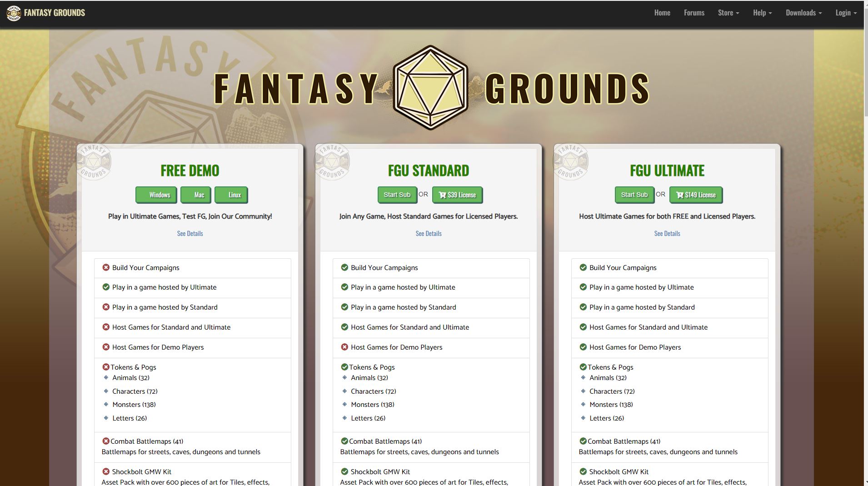Go to the Forums
868x486 pixels.
694,13
